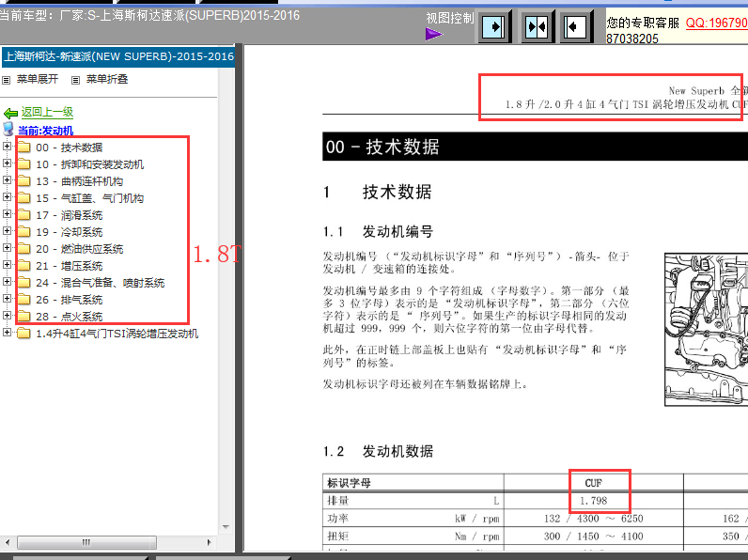Expand the 15 - 气缸盖、气门机构 node
This screenshot has height=560, width=748.
7,197
